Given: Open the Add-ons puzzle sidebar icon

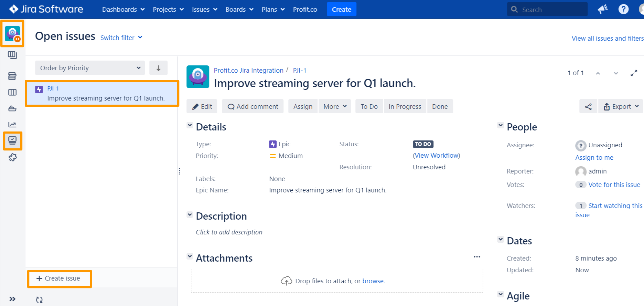Looking at the screenshot, I should pyautogui.click(x=12, y=157).
